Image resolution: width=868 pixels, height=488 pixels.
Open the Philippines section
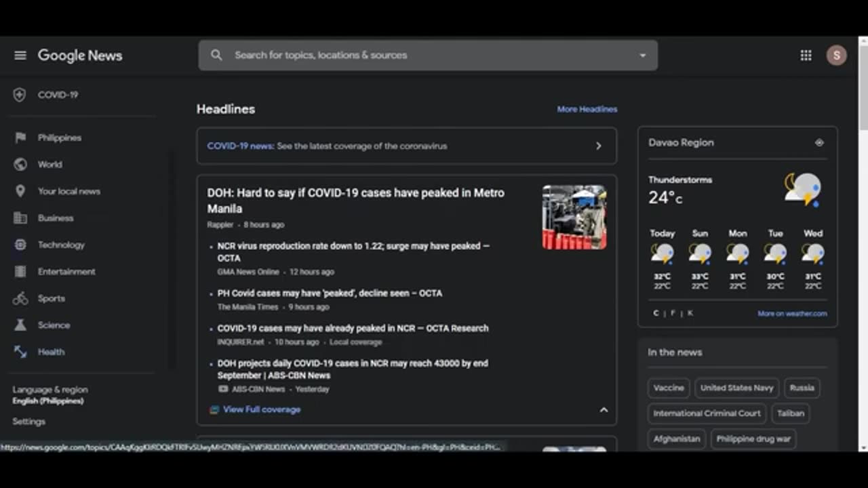pyautogui.click(x=60, y=138)
